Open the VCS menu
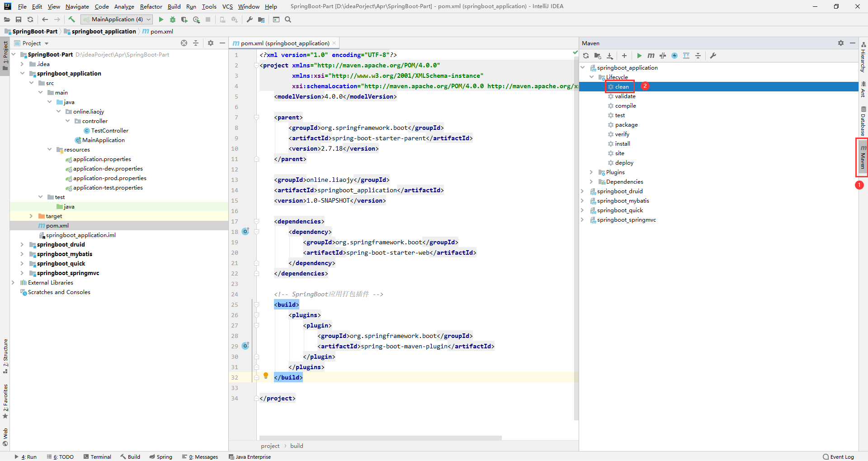This screenshot has width=868, height=461. pyautogui.click(x=227, y=6)
